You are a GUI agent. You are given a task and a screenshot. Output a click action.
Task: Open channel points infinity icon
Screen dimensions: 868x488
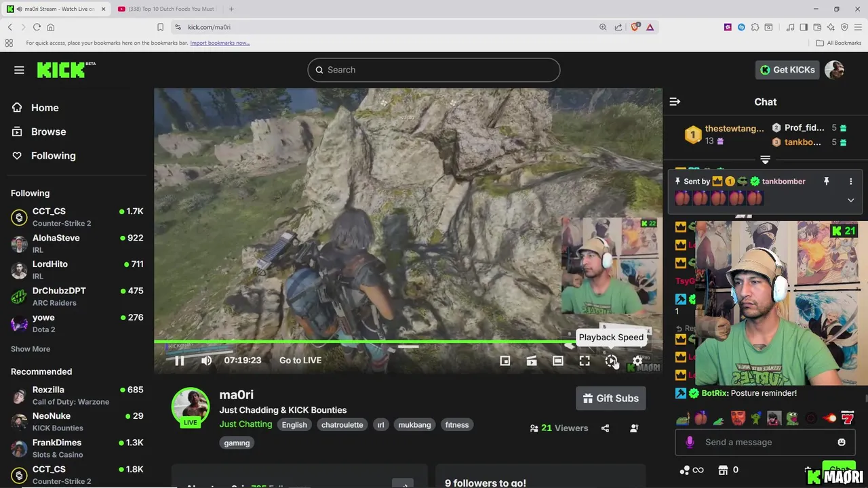tap(692, 470)
